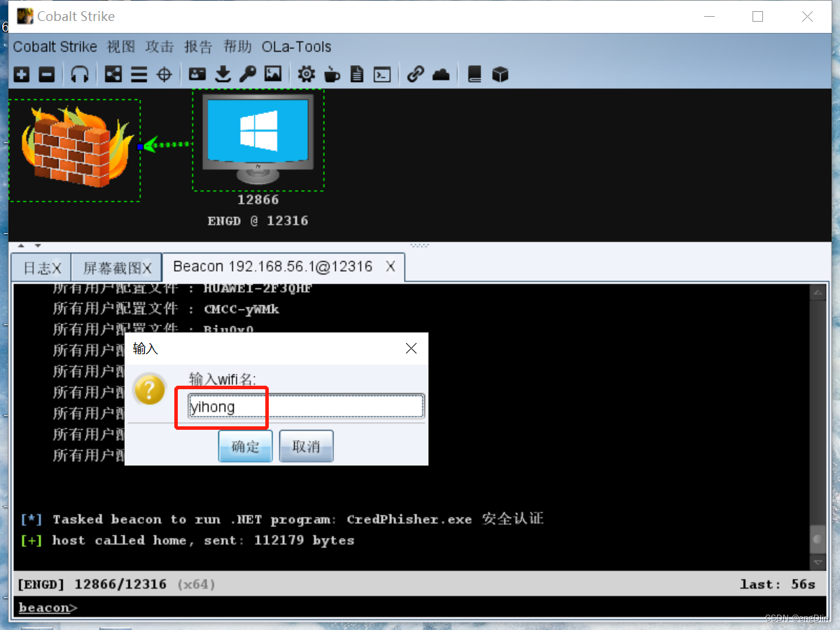Maximize the Cobalt Strike window

click(757, 17)
